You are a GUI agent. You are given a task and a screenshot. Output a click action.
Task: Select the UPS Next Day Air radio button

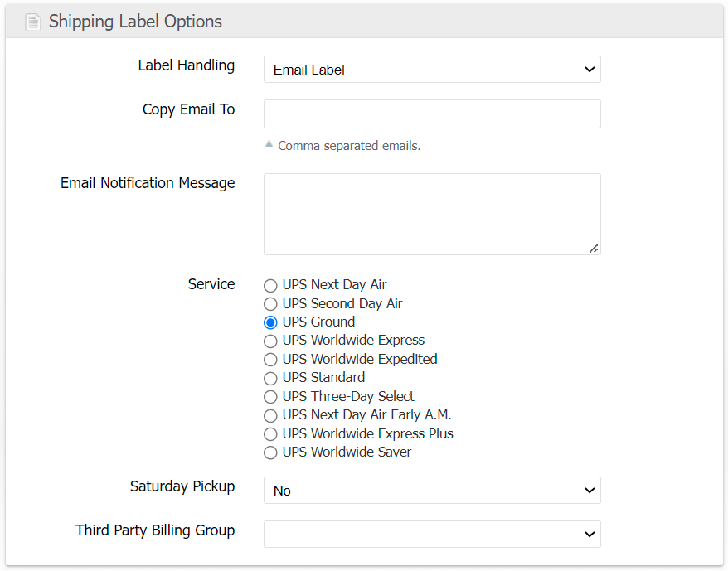point(270,286)
